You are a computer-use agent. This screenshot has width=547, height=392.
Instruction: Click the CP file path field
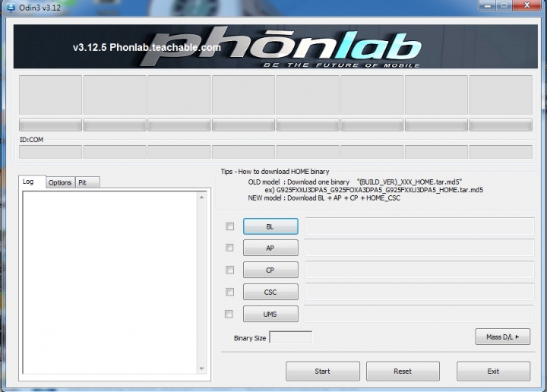pos(419,270)
